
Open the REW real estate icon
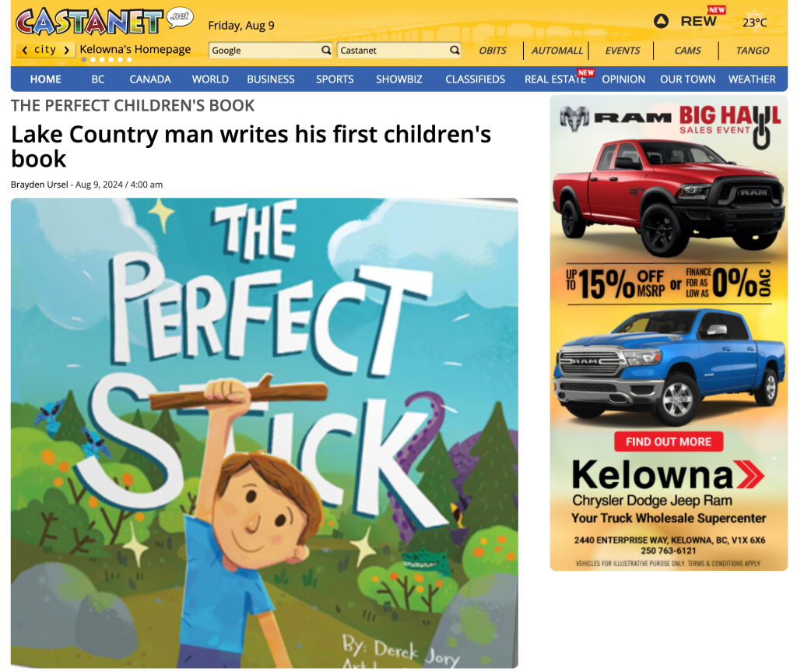pos(661,21)
